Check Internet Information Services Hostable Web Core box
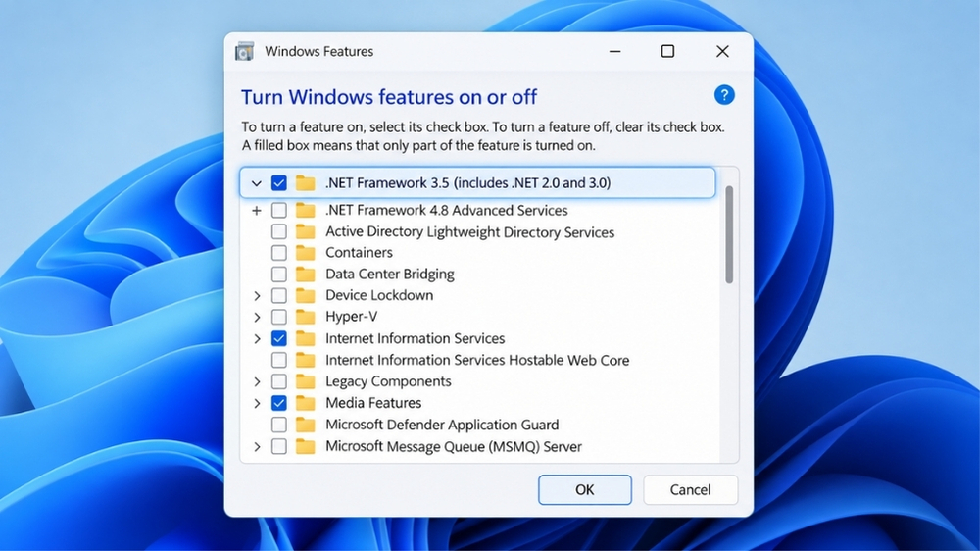This screenshot has width=980, height=551. [278, 360]
